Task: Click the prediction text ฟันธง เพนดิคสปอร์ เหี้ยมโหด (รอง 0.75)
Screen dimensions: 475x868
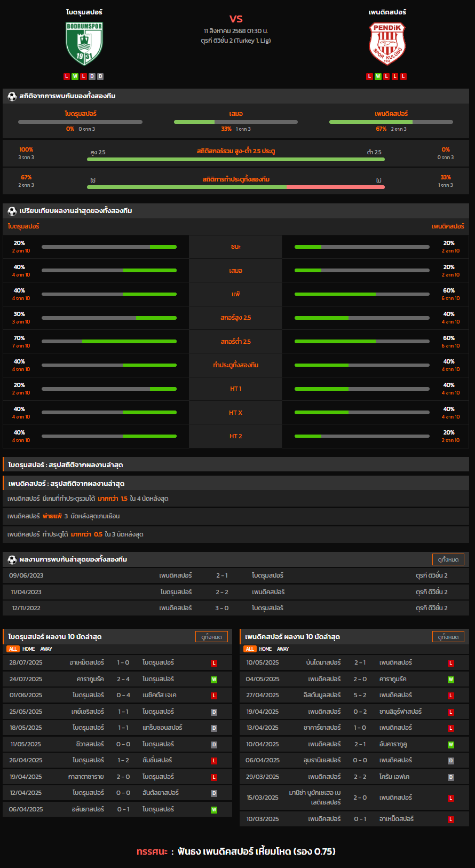Action: click(x=257, y=851)
